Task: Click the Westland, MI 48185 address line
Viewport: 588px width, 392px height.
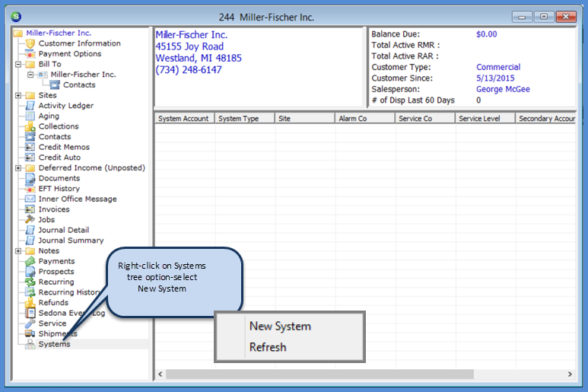Action: (199, 58)
